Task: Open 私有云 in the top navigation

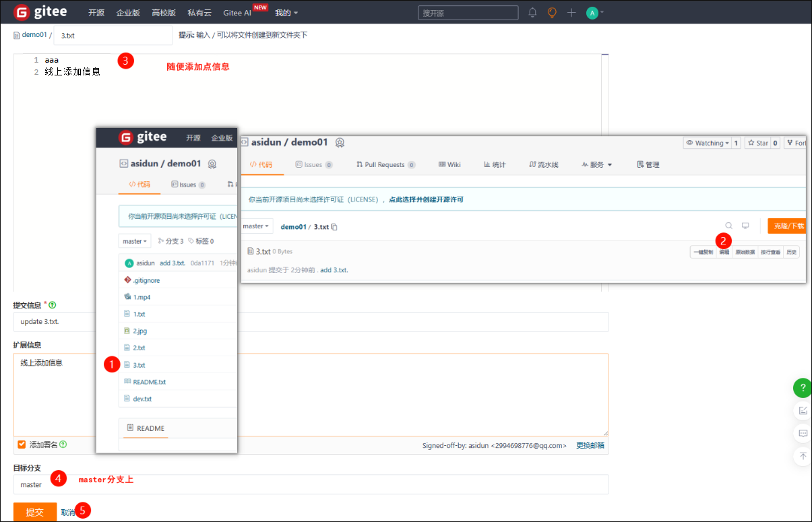Action: [199, 13]
